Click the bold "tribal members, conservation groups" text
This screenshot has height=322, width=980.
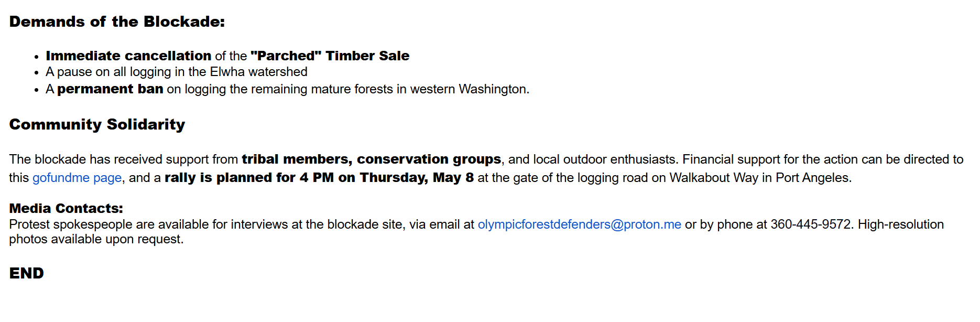tap(371, 159)
